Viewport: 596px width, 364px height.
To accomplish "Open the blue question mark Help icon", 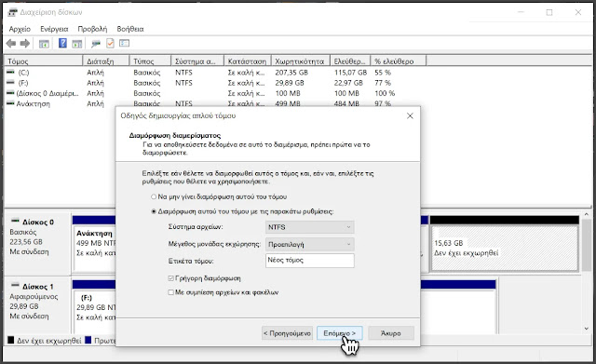I will pyautogui.click(x=62, y=44).
